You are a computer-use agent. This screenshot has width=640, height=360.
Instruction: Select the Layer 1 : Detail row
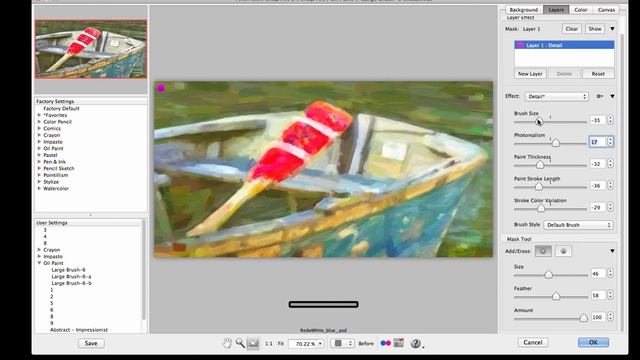click(564, 45)
